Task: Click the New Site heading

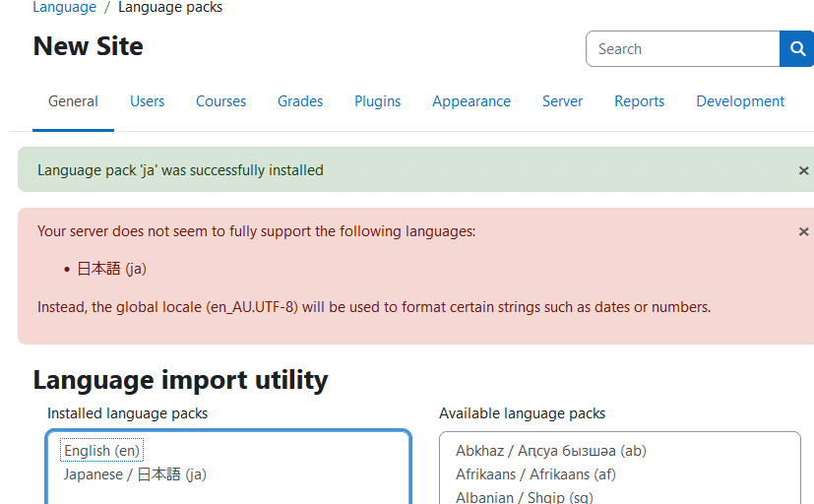Action: tap(88, 46)
